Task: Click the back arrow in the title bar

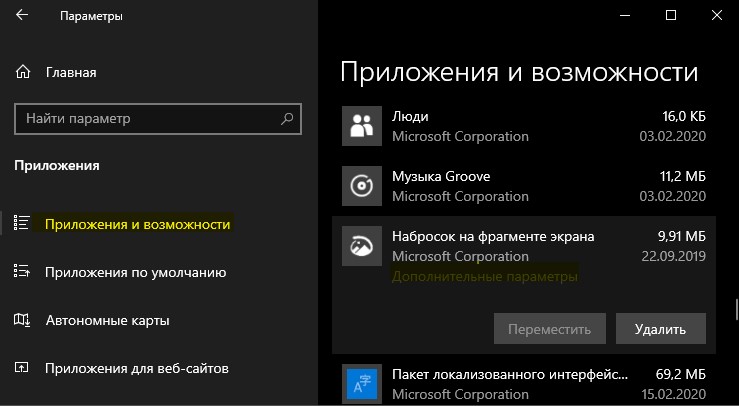Action: 22,15
